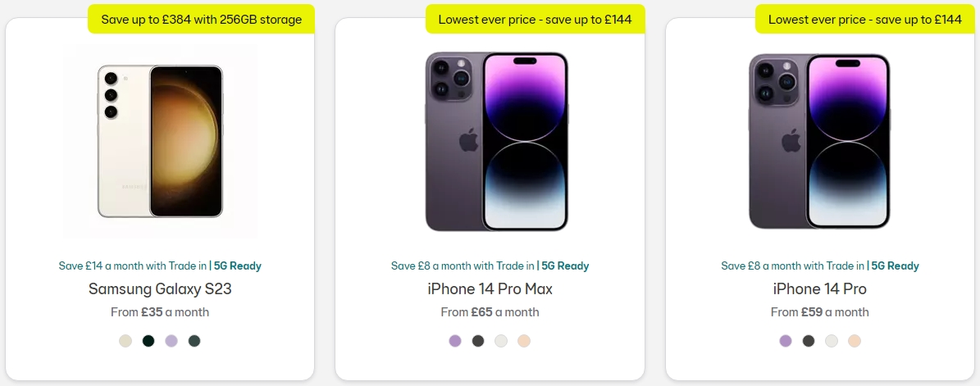980x386 pixels.
Task: Choose purple swatch for iPhone 14 Pro Max
Action: click(x=455, y=341)
